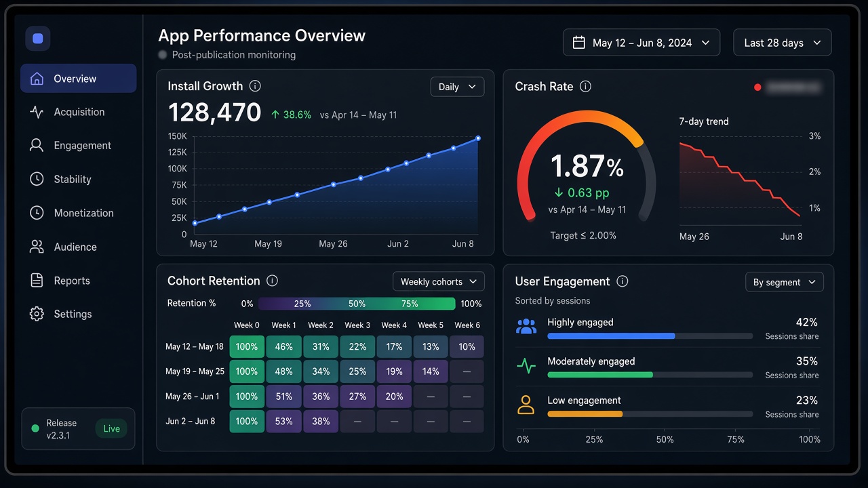The height and width of the screenshot is (488, 868).
Task: Click the red alert status dot
Action: 757,87
